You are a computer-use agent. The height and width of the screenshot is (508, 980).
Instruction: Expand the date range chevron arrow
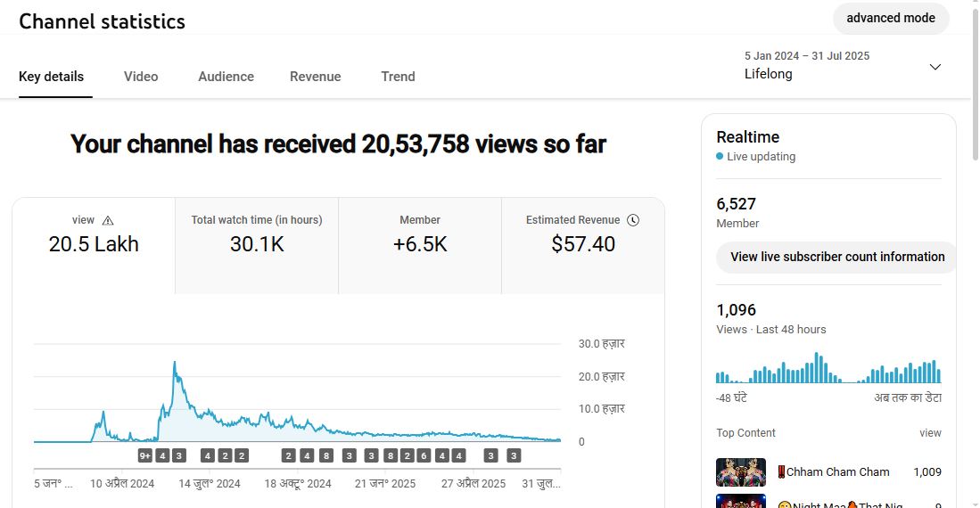[935, 67]
